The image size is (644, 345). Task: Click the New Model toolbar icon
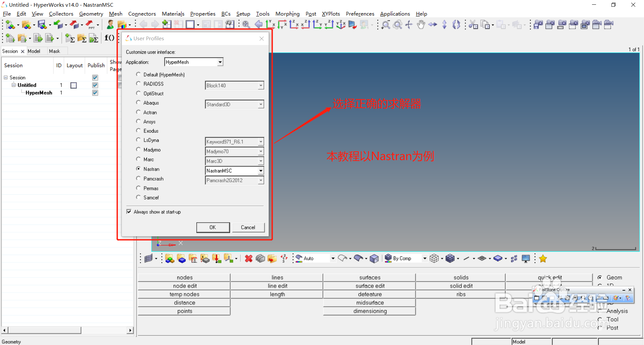coord(10,24)
